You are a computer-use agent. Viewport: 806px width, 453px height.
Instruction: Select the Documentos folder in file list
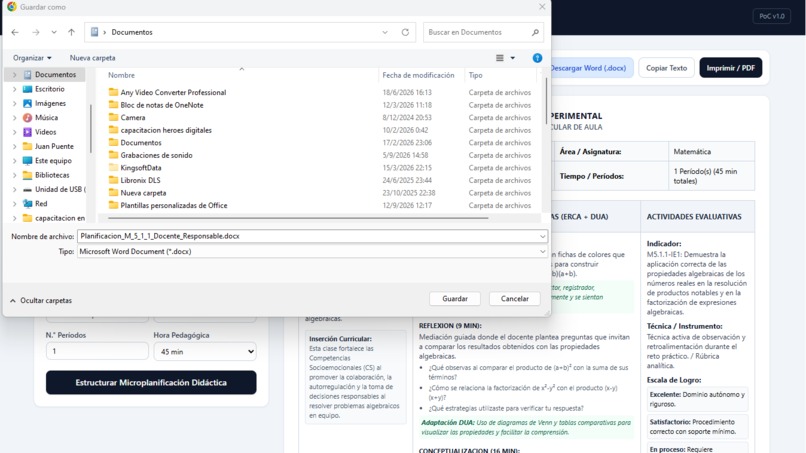tap(140, 142)
